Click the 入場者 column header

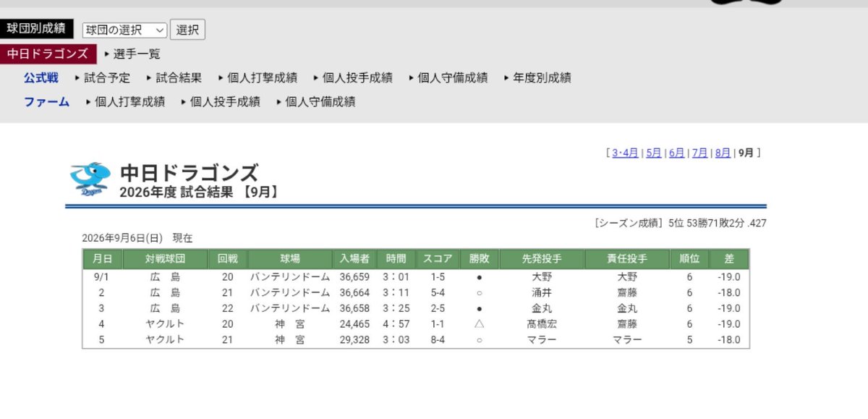coord(354,258)
